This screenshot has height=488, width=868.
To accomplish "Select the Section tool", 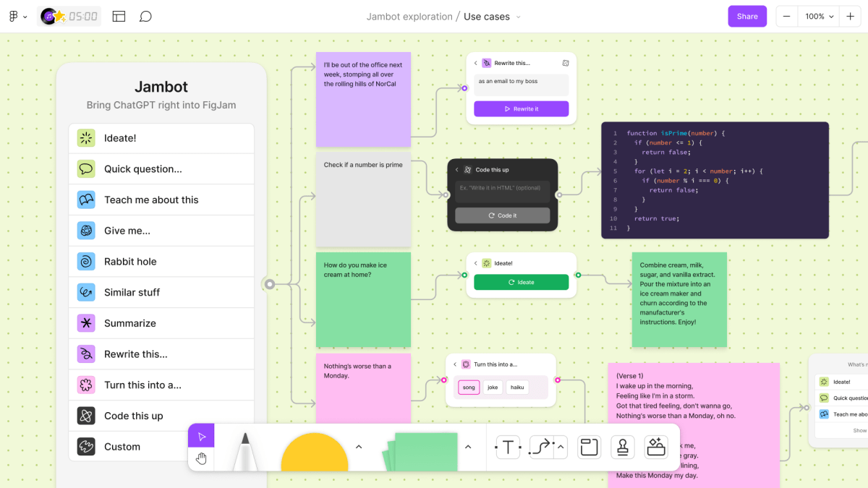I will [x=589, y=448].
